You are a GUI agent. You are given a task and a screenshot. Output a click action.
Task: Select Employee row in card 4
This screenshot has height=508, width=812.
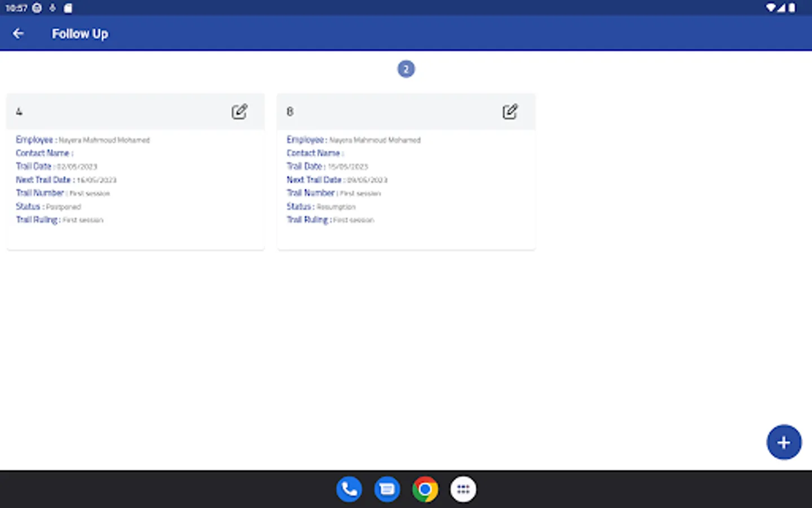pyautogui.click(x=83, y=140)
